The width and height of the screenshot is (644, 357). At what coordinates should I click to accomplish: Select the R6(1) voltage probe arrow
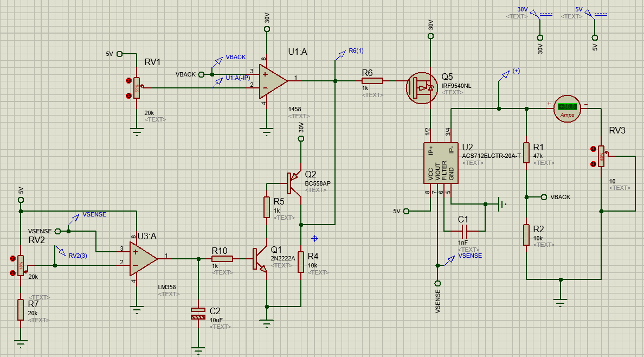[x=340, y=54]
